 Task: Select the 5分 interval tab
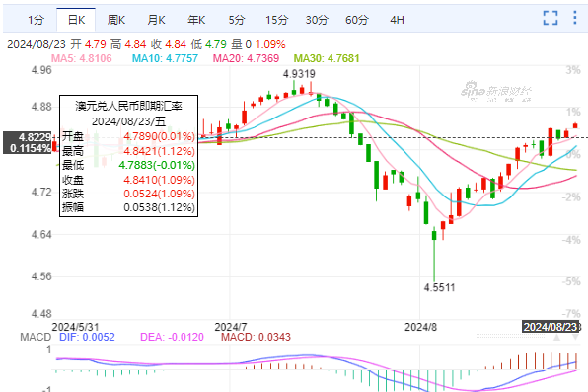(236, 20)
